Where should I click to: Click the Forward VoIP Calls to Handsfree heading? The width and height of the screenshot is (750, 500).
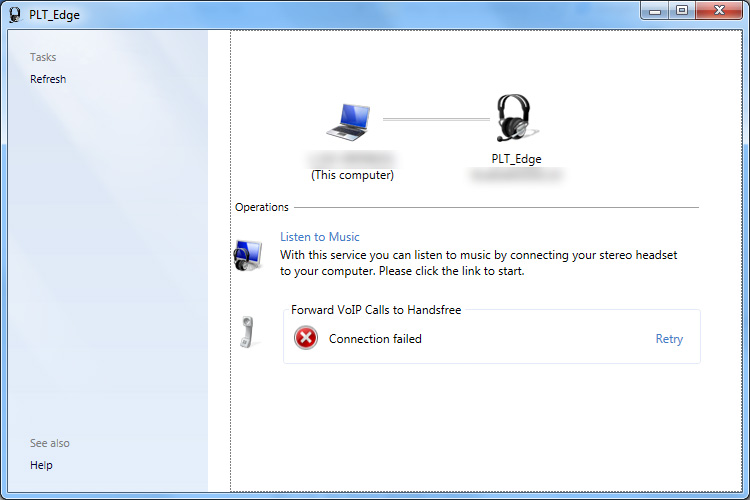[x=376, y=310]
